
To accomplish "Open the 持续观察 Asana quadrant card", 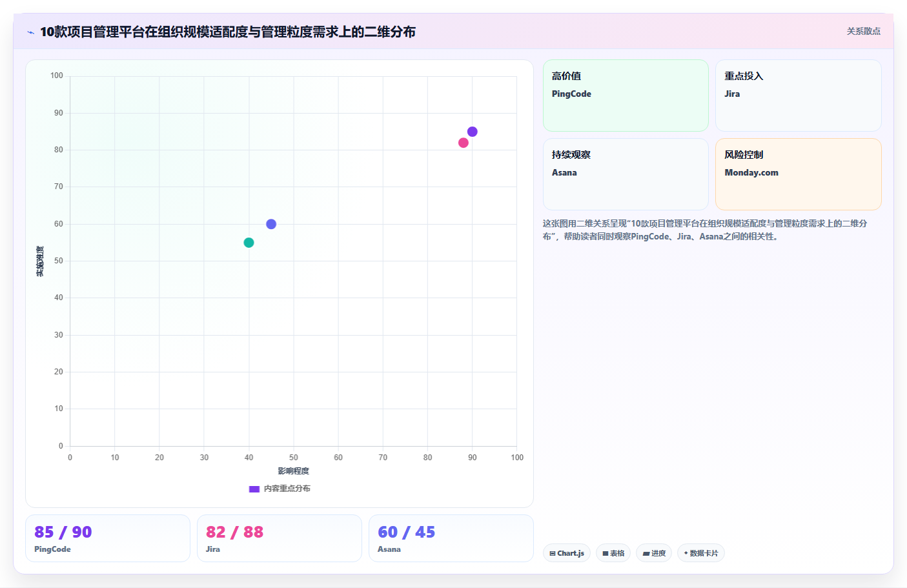I will [626, 174].
